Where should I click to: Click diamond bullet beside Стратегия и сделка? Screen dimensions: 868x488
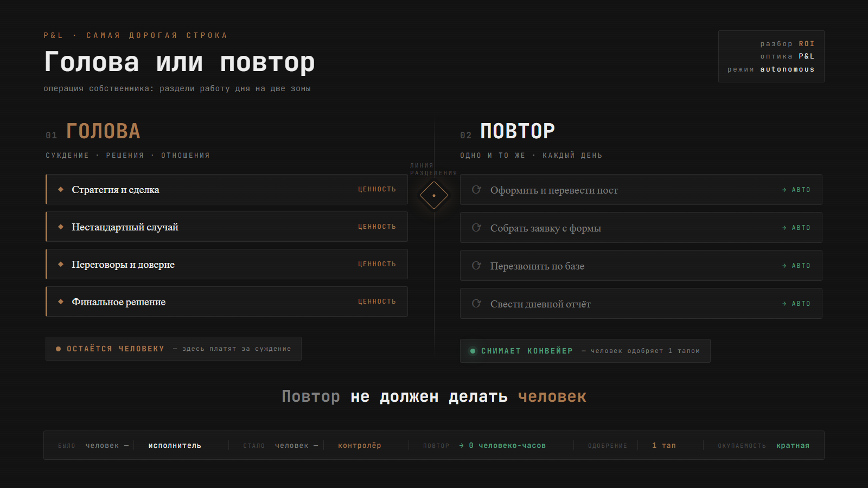[x=61, y=189]
